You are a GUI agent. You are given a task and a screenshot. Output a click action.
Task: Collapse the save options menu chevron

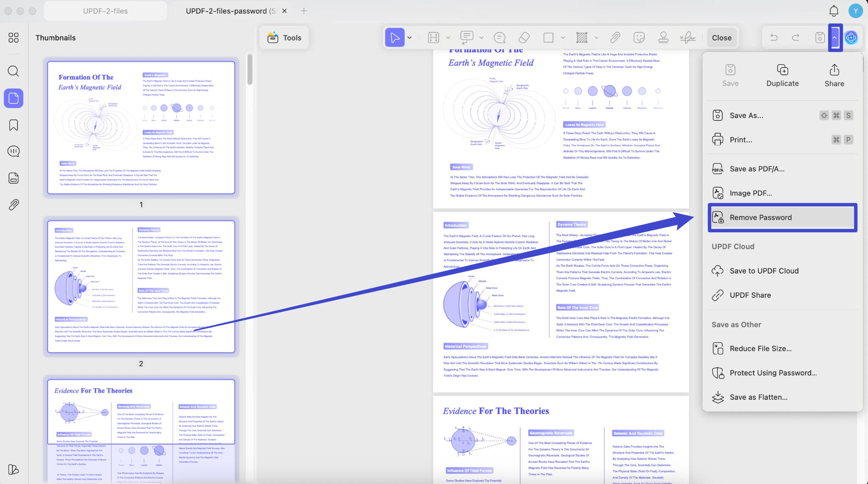click(x=835, y=37)
